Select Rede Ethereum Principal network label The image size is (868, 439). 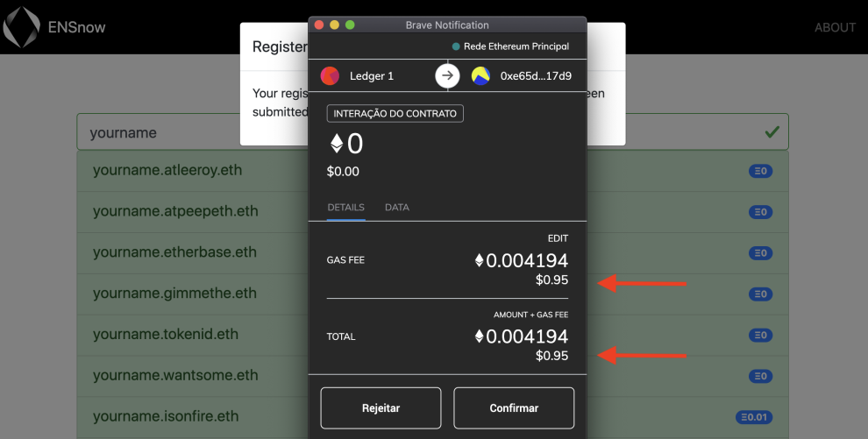pyautogui.click(x=516, y=46)
